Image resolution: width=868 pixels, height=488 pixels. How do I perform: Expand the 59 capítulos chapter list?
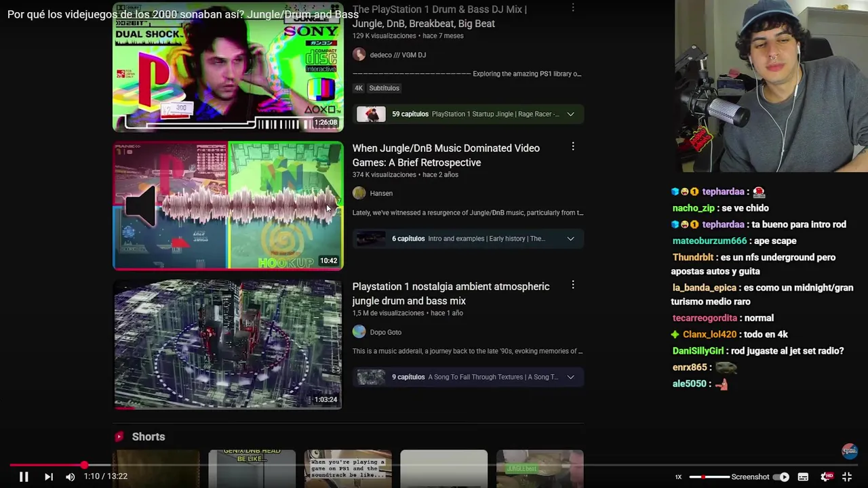tap(570, 114)
